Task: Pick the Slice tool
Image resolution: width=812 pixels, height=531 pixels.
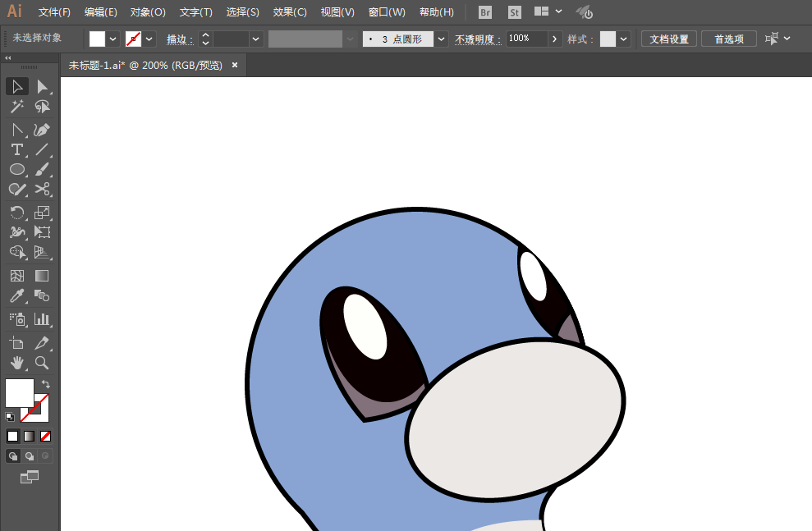Action: pyautogui.click(x=42, y=342)
